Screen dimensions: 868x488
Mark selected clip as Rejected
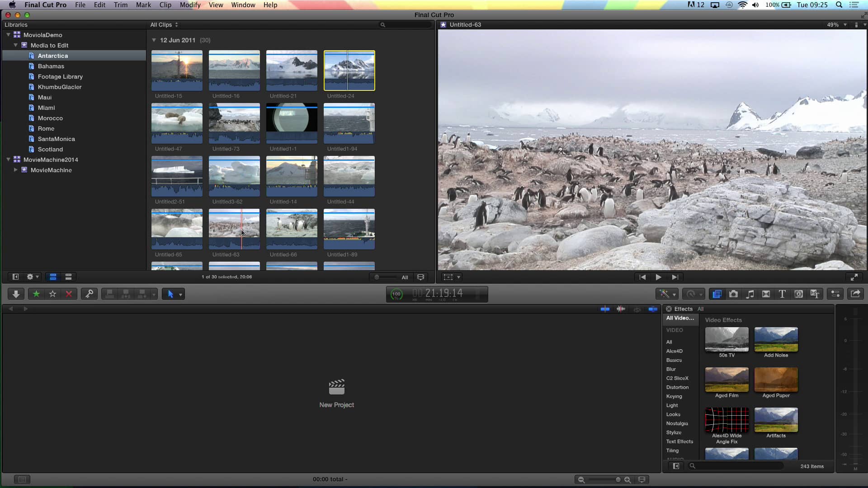click(69, 294)
